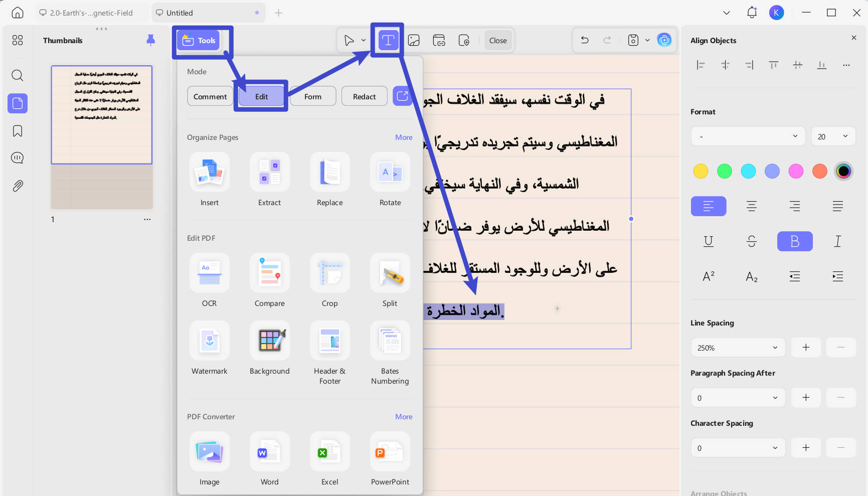Increase line spacing with plus button
Viewport: 868px width, 496px height.
806,348
